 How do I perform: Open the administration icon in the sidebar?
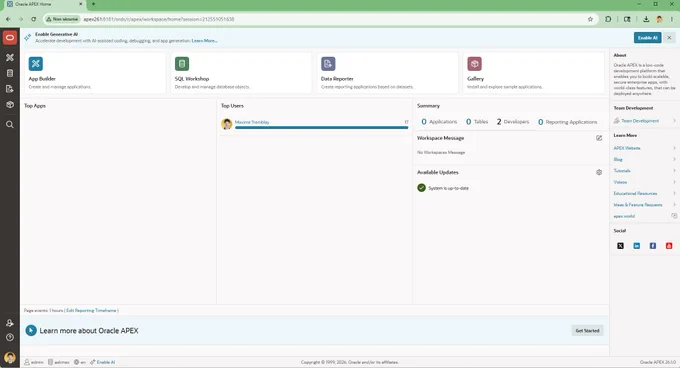(10, 323)
